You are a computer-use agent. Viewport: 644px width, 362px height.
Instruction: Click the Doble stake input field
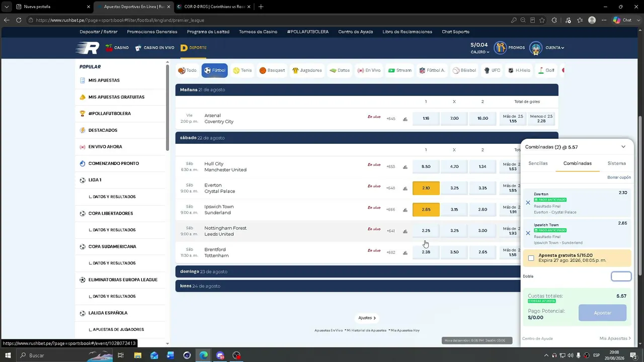pyautogui.click(x=621, y=277)
